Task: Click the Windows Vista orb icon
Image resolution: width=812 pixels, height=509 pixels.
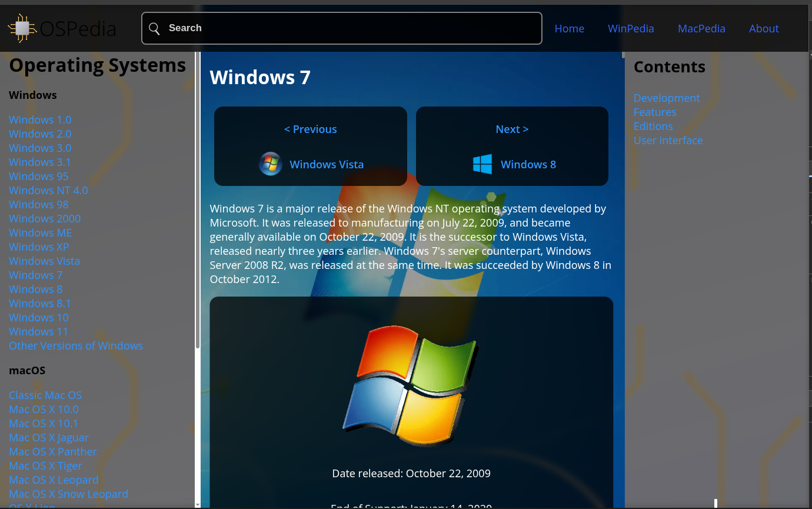Action: click(x=271, y=164)
